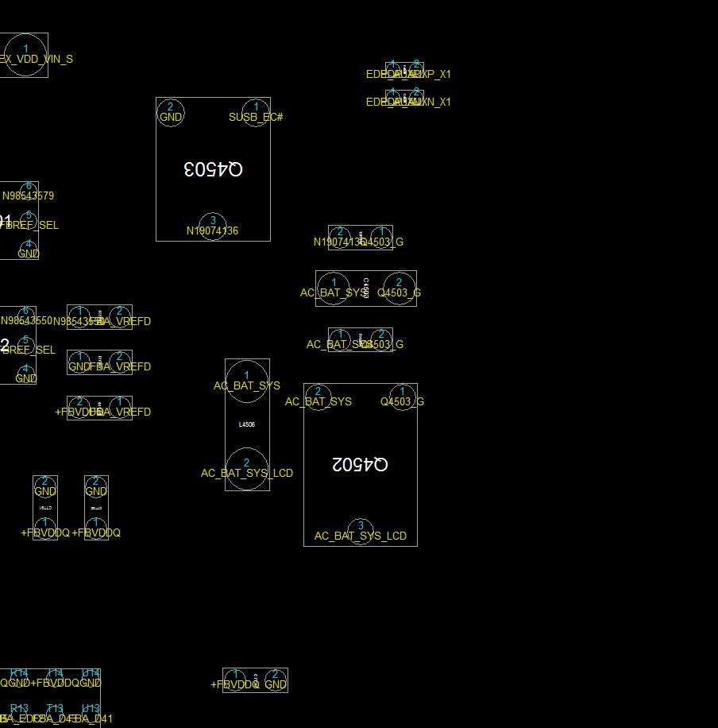Select +FBVDDQ pin 1 of right vertical capacitor

96,529
